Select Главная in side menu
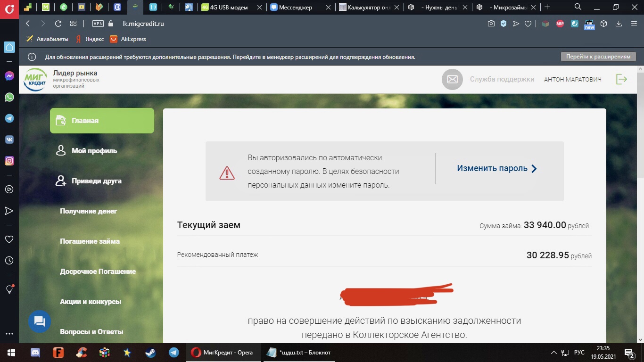Screen dimensions: 644x362 click(x=102, y=121)
